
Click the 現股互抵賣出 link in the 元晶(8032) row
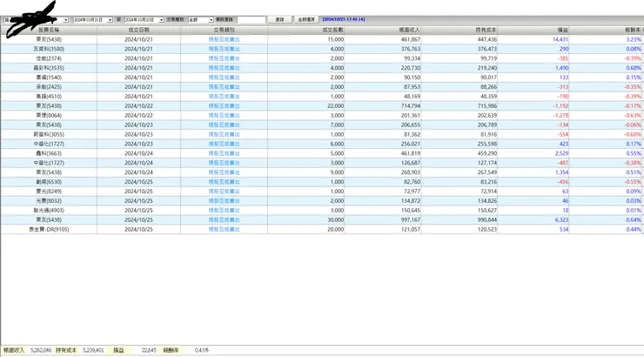227,200
